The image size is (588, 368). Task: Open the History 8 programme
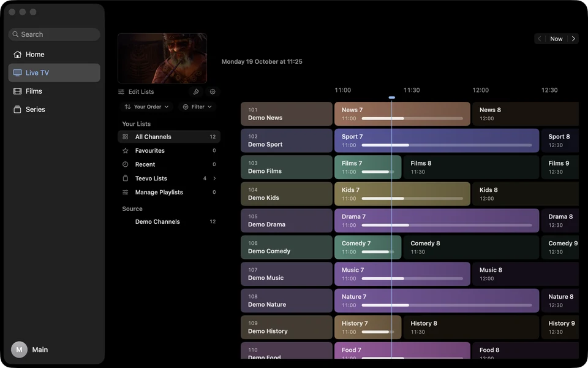click(472, 327)
